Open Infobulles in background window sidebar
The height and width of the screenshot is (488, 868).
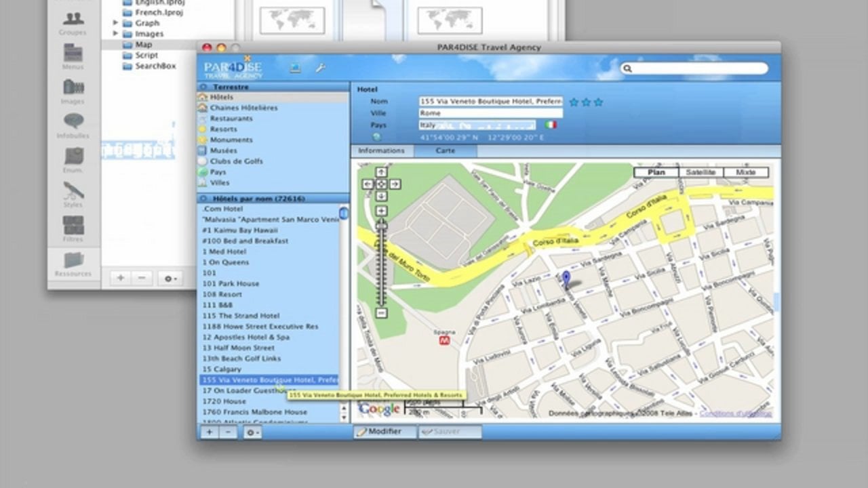coord(73,125)
